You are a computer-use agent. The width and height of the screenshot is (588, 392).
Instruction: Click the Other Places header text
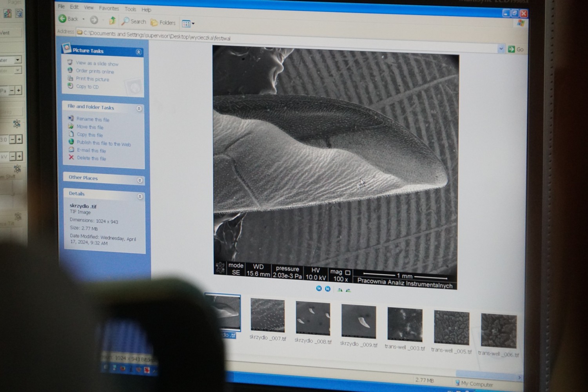[x=83, y=177]
